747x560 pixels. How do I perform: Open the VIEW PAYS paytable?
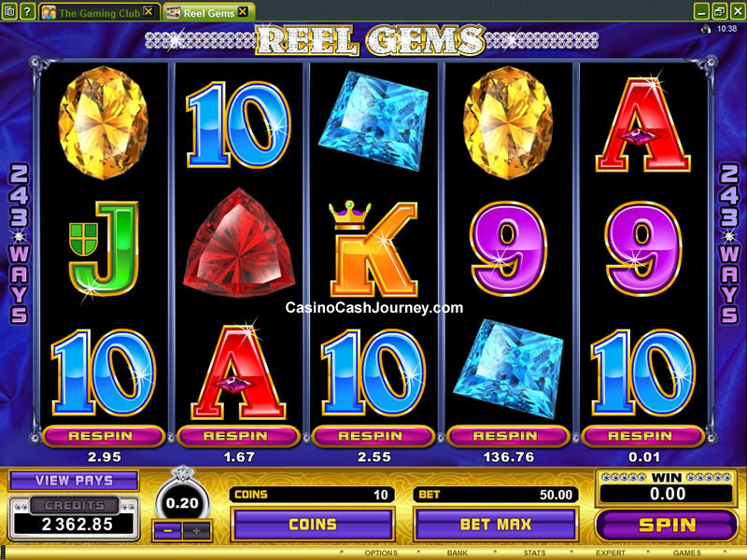click(x=74, y=481)
